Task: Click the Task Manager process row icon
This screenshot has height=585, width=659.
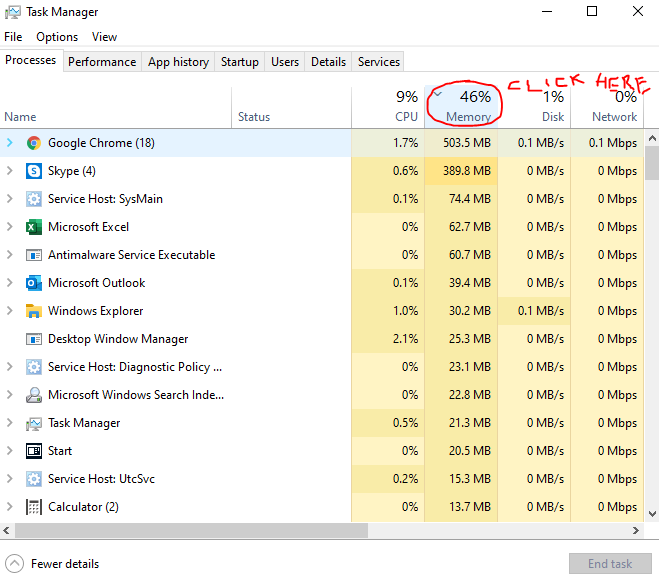Action: click(34, 423)
